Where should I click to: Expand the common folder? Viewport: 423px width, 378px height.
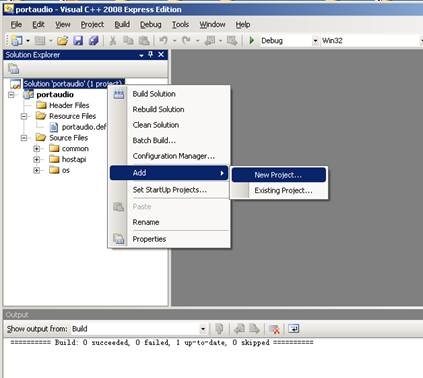click(x=37, y=149)
